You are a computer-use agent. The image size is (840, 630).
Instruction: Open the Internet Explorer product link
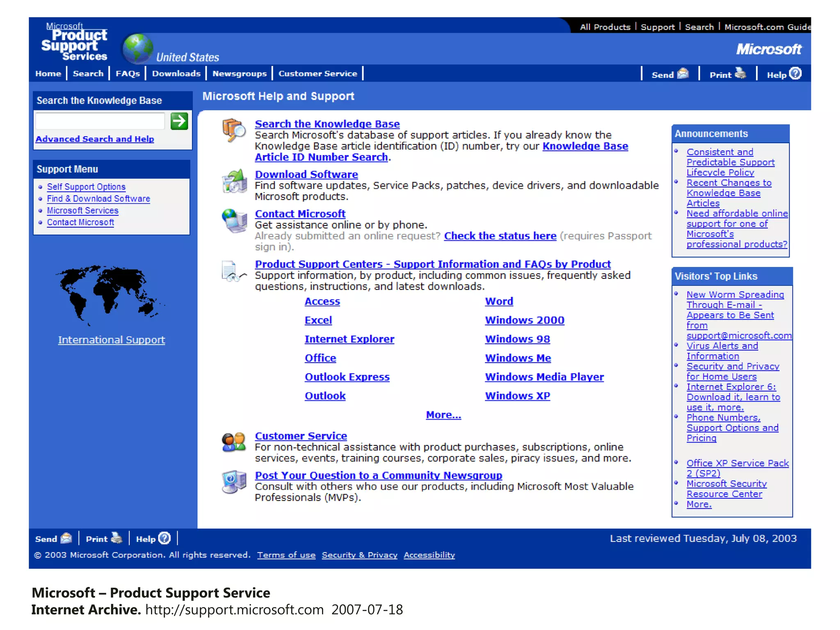tap(349, 339)
